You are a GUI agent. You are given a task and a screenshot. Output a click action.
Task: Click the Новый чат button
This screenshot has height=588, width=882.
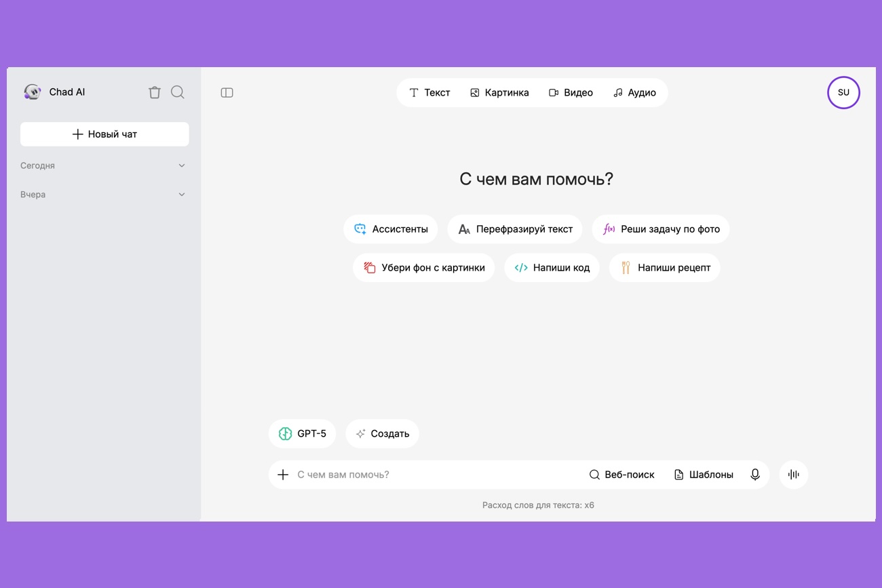click(104, 134)
